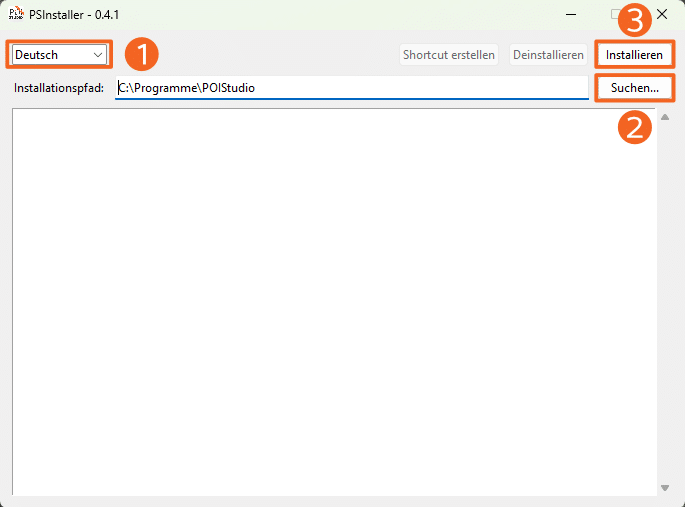Open the Deutsch language dropdown
This screenshot has height=507, width=685.
tap(58, 55)
